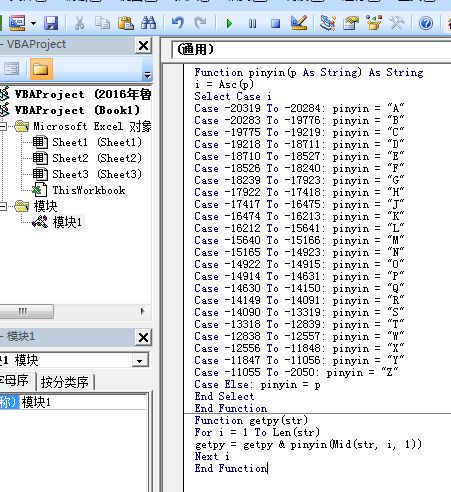Screen dimensions: 451x492
Task: Collapse the 模块 folder node
Action: 3,206
